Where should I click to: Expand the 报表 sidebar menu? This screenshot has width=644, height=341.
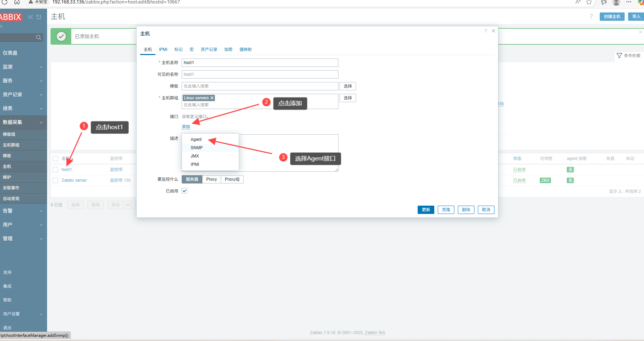tap(23, 108)
